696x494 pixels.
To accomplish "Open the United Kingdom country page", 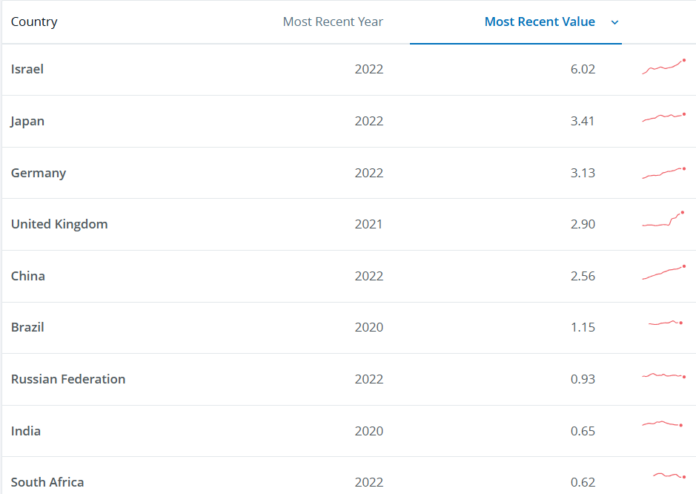I will click(x=59, y=224).
